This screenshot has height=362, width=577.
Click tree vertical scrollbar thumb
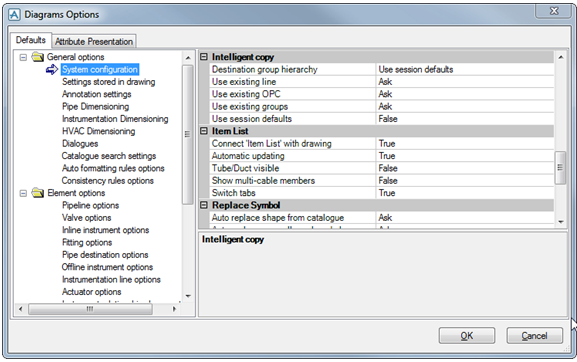click(x=188, y=135)
